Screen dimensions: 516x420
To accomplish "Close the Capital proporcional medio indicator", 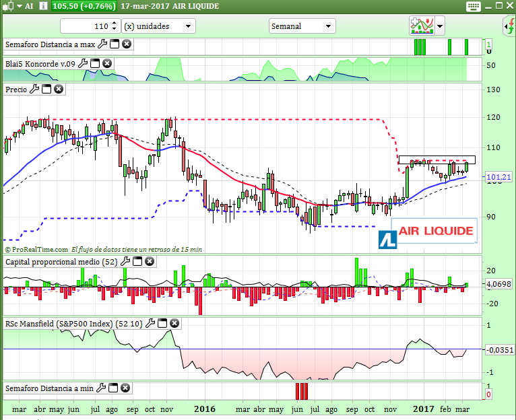I will (x=150, y=261).
